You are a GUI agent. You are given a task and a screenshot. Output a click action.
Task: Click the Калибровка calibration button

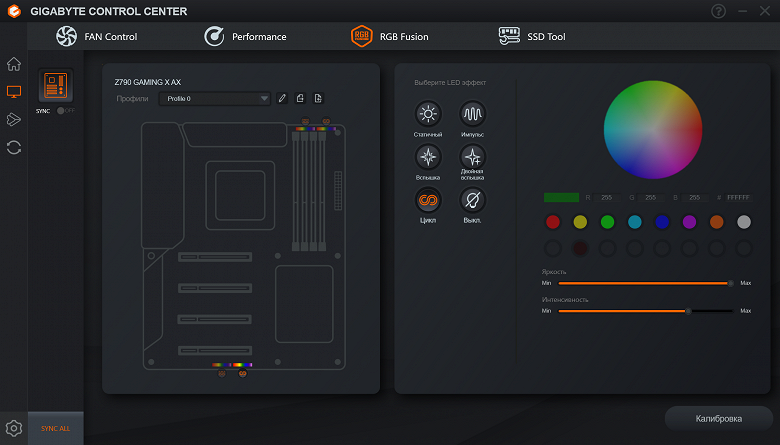pyautogui.click(x=718, y=419)
